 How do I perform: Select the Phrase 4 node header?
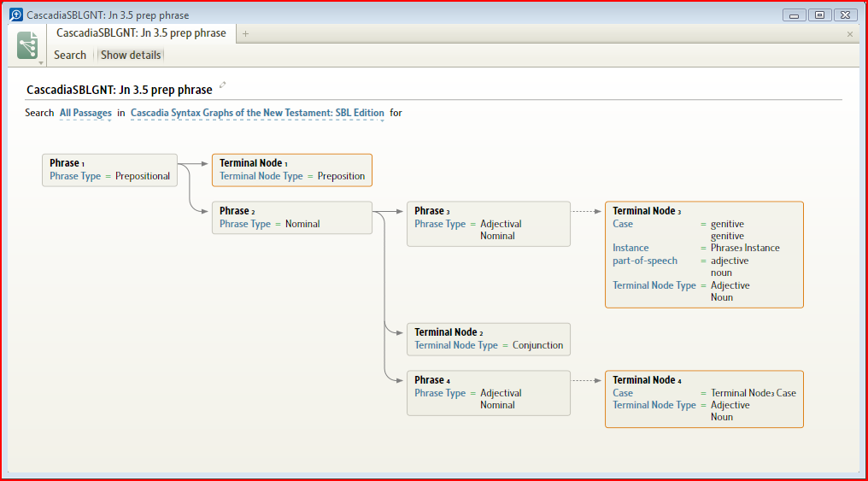pos(432,380)
